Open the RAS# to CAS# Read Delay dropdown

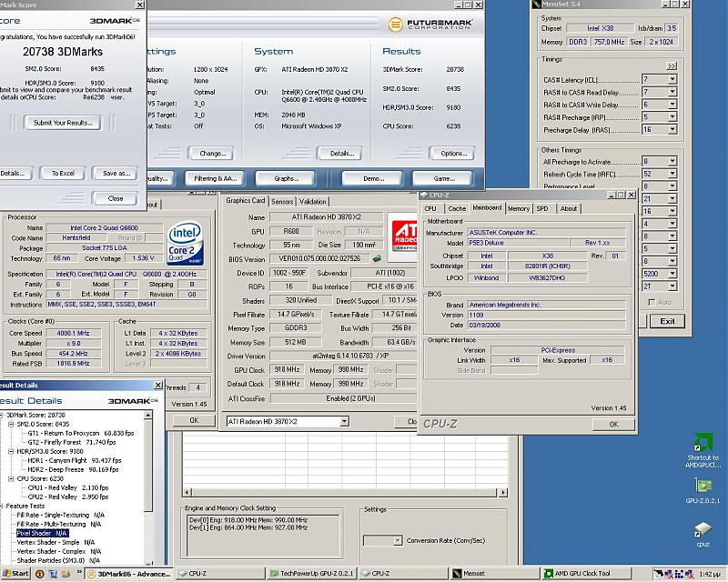pos(672,92)
